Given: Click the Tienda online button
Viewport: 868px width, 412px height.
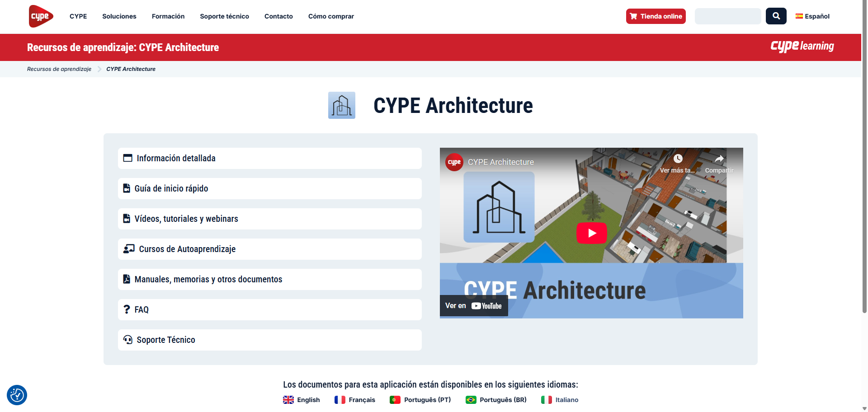Looking at the screenshot, I should point(656,16).
